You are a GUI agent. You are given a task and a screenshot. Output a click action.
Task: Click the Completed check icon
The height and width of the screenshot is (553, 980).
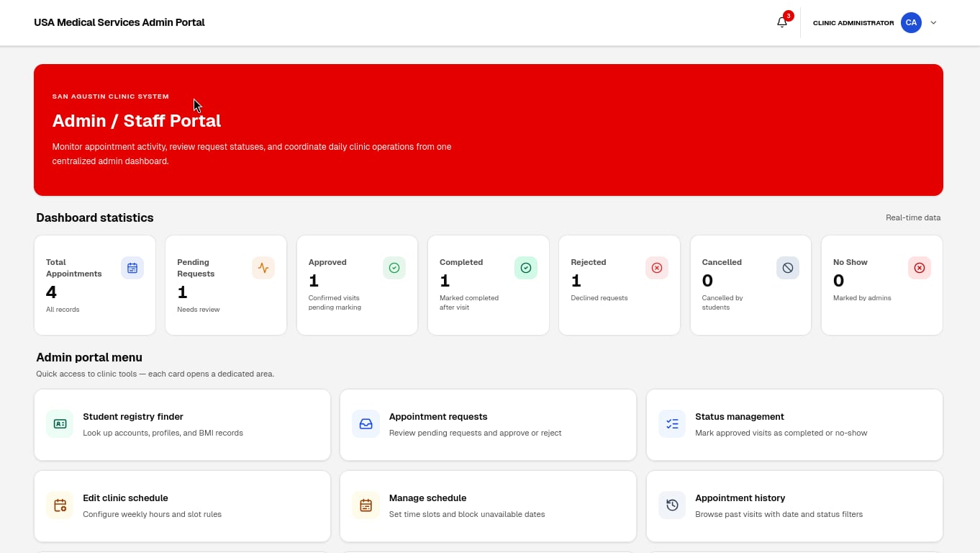(x=526, y=268)
